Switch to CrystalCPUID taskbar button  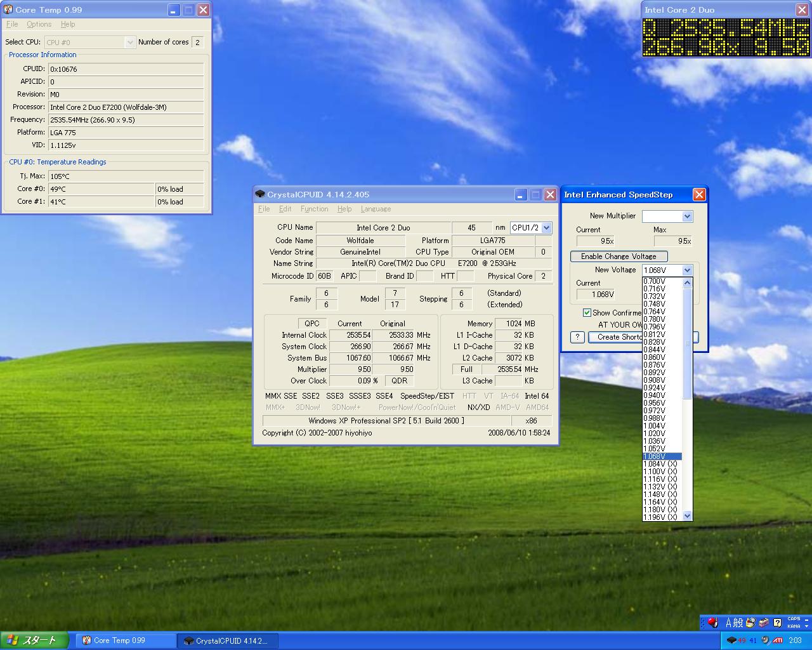pyautogui.click(x=227, y=640)
